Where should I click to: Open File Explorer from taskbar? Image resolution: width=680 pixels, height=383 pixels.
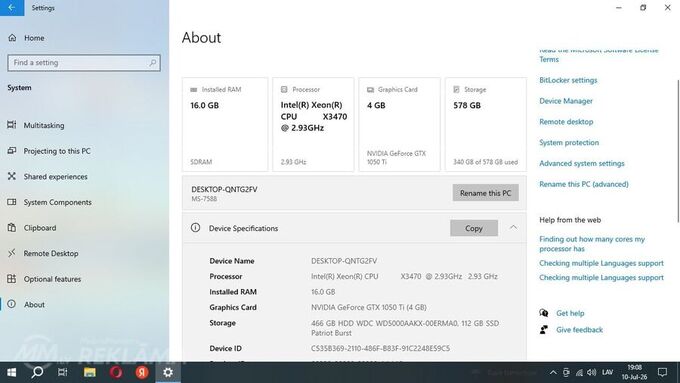click(90, 372)
